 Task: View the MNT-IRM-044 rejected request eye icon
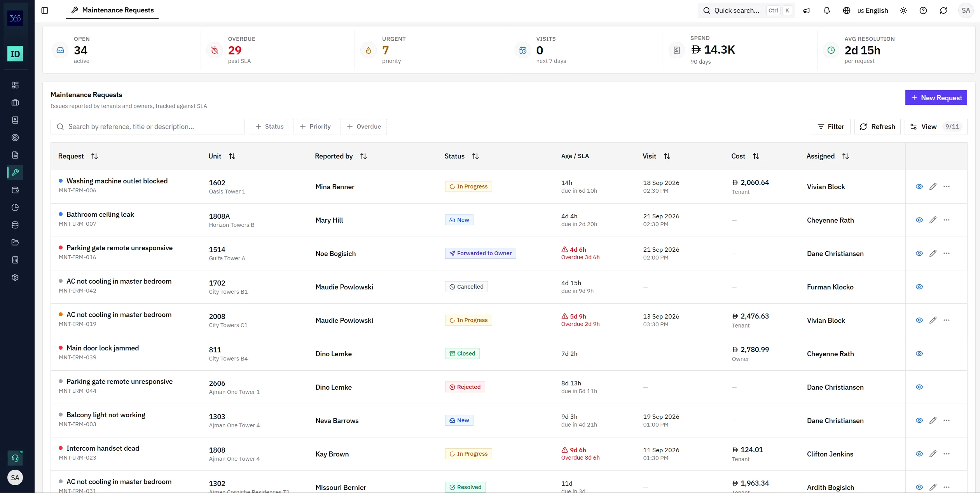coord(919,387)
